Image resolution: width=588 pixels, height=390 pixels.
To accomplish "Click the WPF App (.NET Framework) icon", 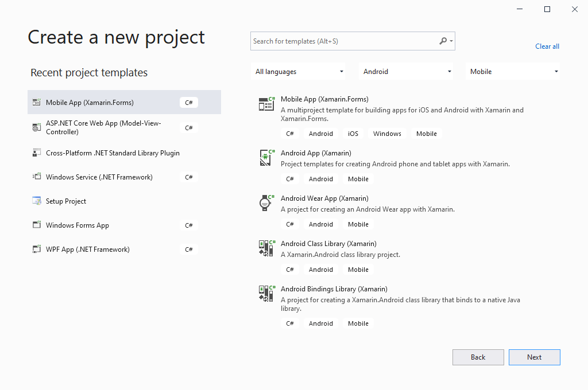I will [36, 249].
